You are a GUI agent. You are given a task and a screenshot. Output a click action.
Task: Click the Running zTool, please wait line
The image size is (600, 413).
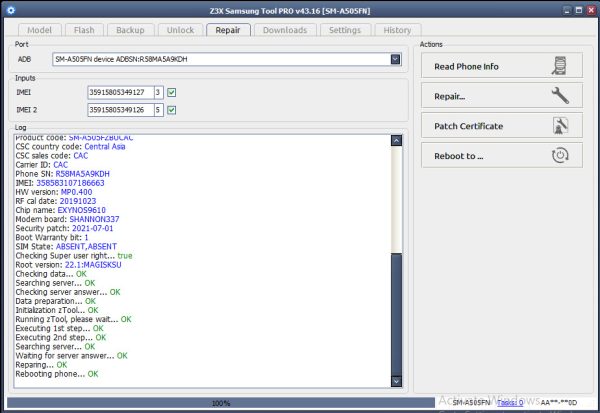73,319
